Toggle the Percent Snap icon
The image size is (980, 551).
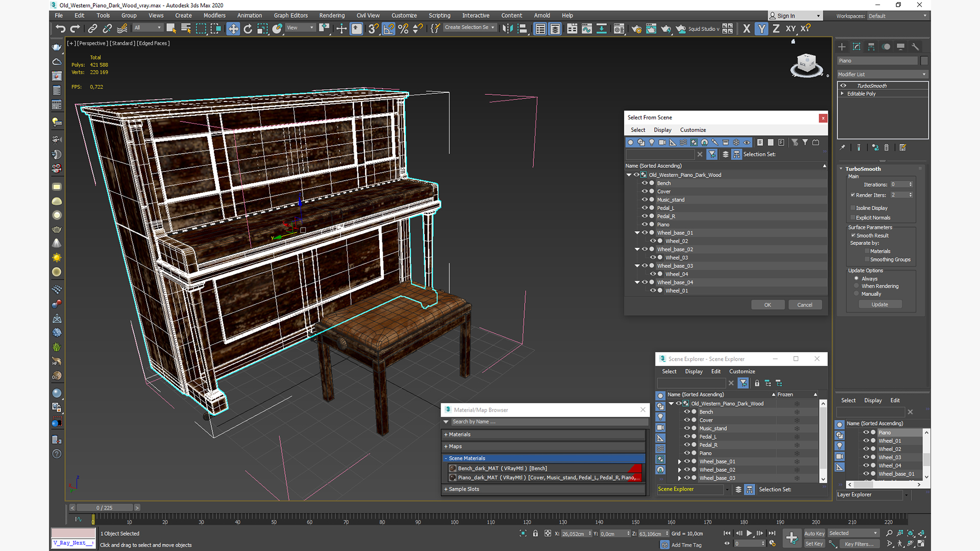[403, 29]
